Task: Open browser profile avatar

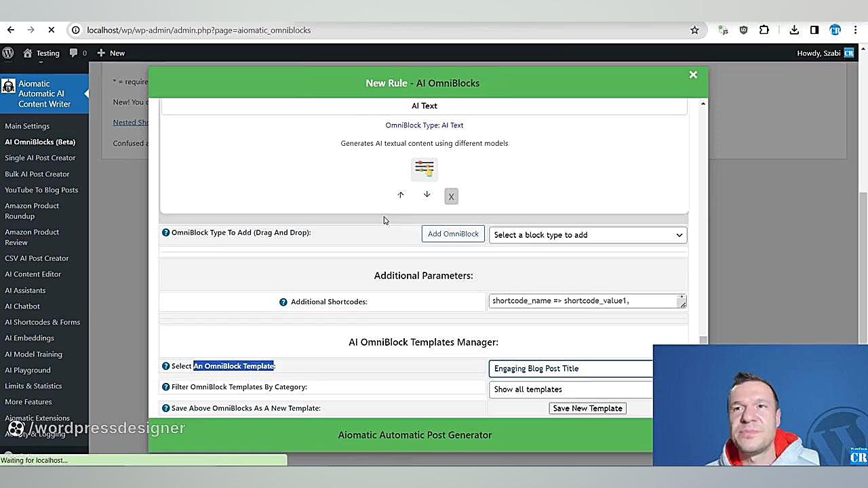Action: (835, 30)
